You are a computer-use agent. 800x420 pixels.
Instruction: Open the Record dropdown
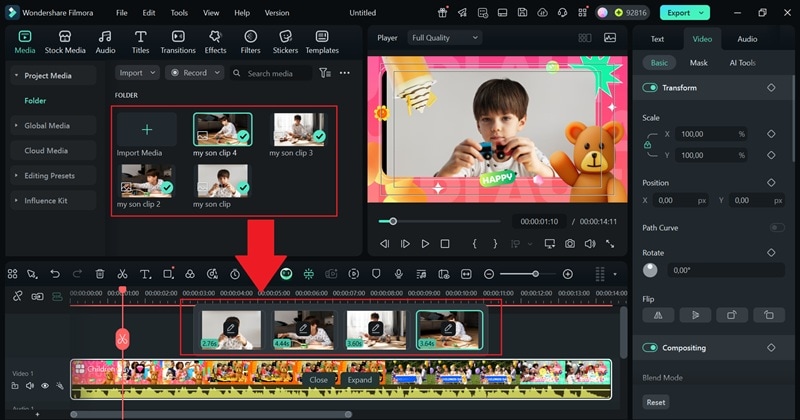tap(195, 73)
